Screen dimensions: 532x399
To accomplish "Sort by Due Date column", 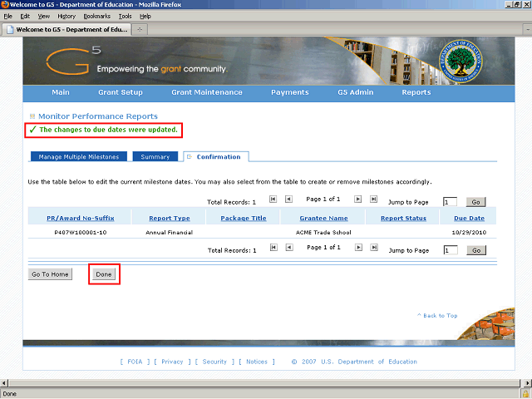I will pos(469,218).
